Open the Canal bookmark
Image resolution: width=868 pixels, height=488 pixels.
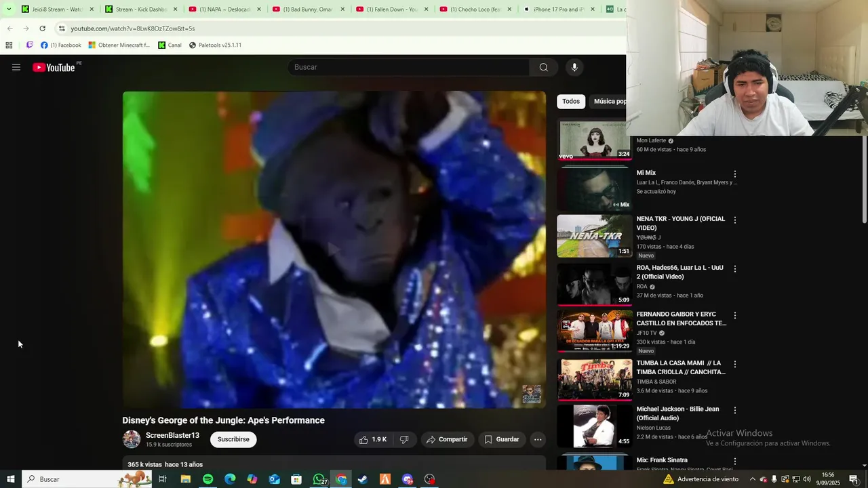tap(170, 45)
